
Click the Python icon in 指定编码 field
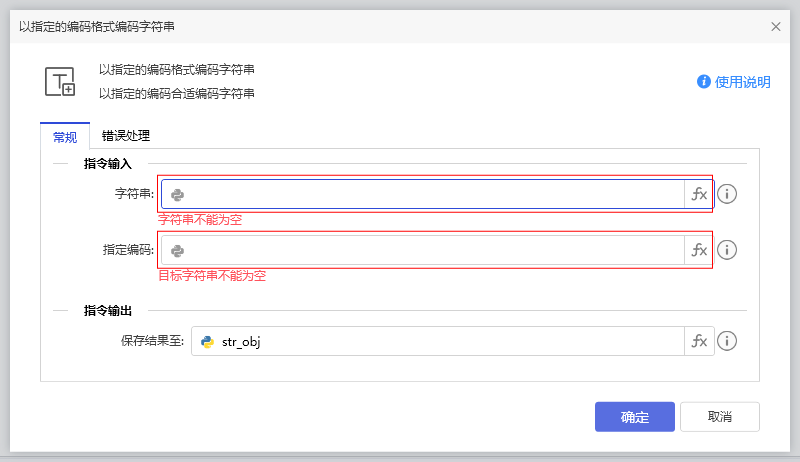[x=178, y=251]
